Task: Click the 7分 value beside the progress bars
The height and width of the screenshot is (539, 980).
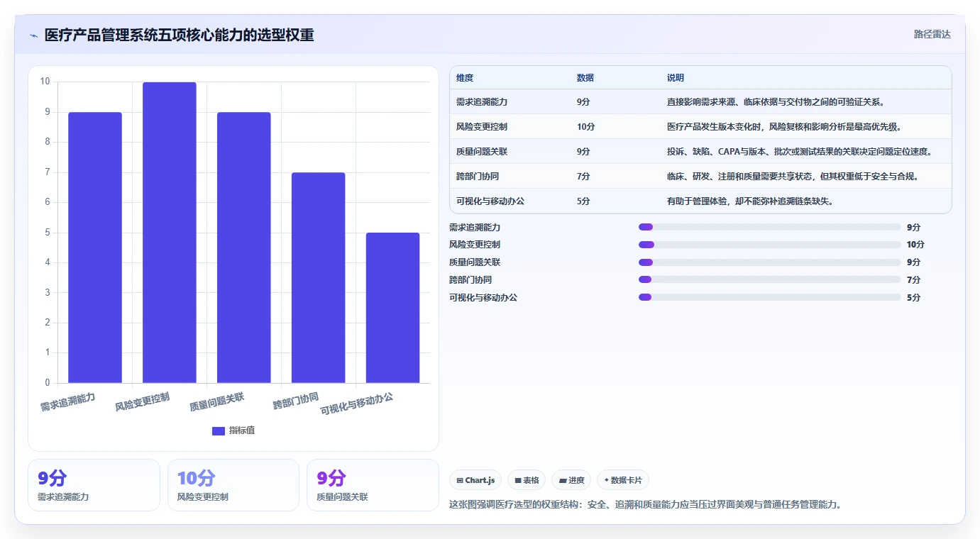Action: point(913,279)
